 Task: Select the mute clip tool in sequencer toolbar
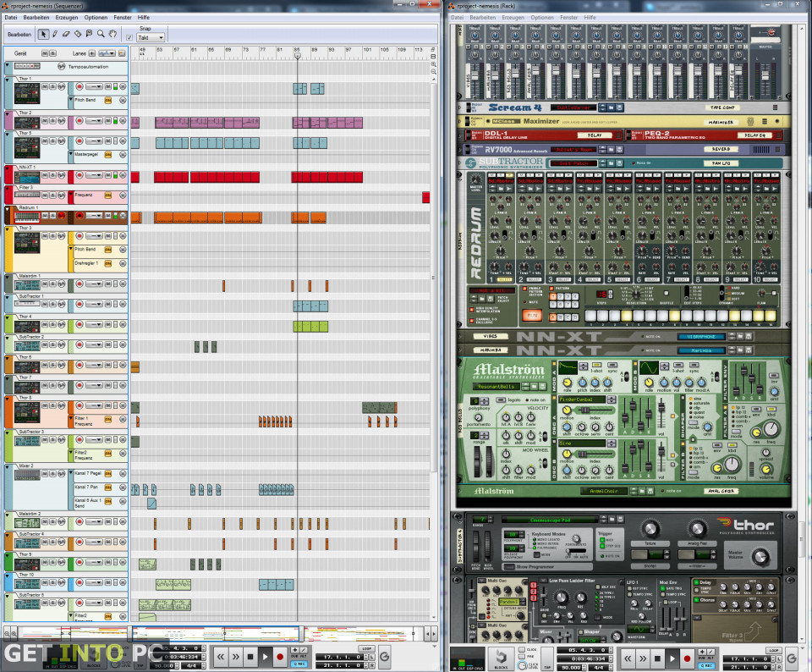(x=89, y=34)
